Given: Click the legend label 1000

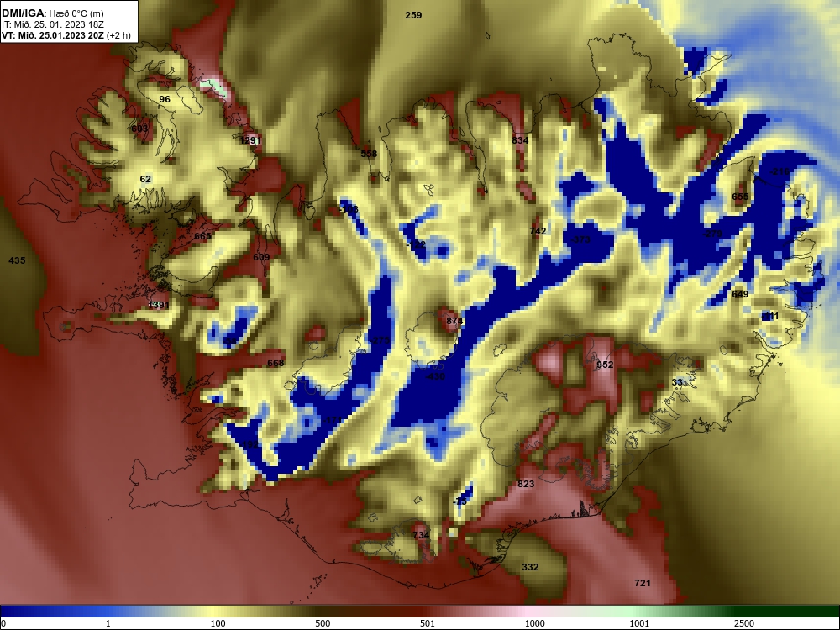Looking at the screenshot, I should tap(534, 623).
